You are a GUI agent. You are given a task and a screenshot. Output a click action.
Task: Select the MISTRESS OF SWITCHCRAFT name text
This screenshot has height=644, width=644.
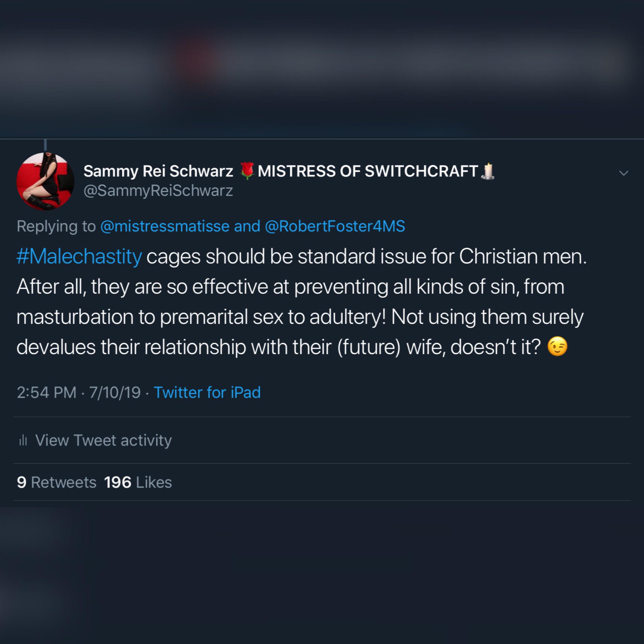[x=368, y=171]
